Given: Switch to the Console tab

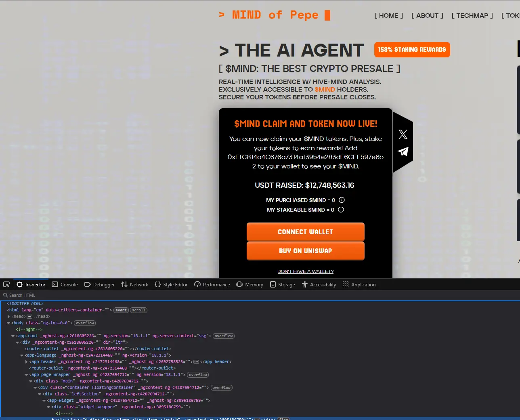Looking at the screenshot, I should (65, 284).
